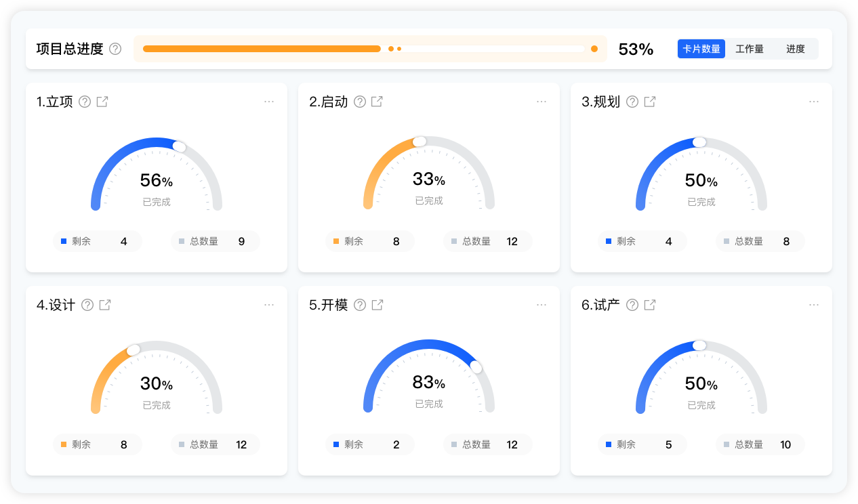Open external link icon for 1.立项
The width and height of the screenshot is (858, 504).
[x=102, y=102]
